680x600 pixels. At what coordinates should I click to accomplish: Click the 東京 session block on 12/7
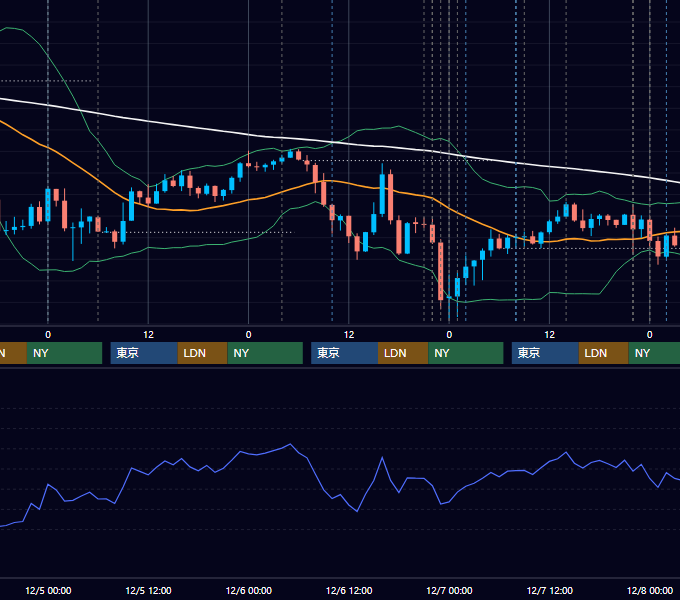pos(545,353)
